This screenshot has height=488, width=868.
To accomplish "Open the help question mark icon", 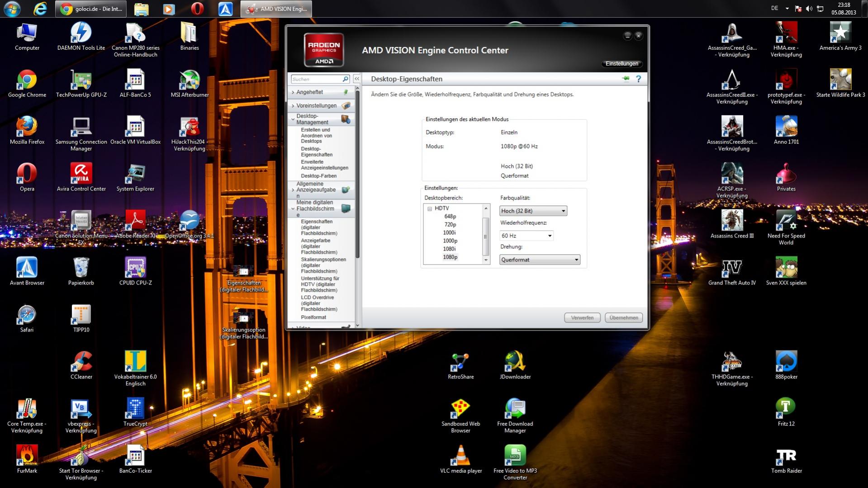I will click(638, 79).
